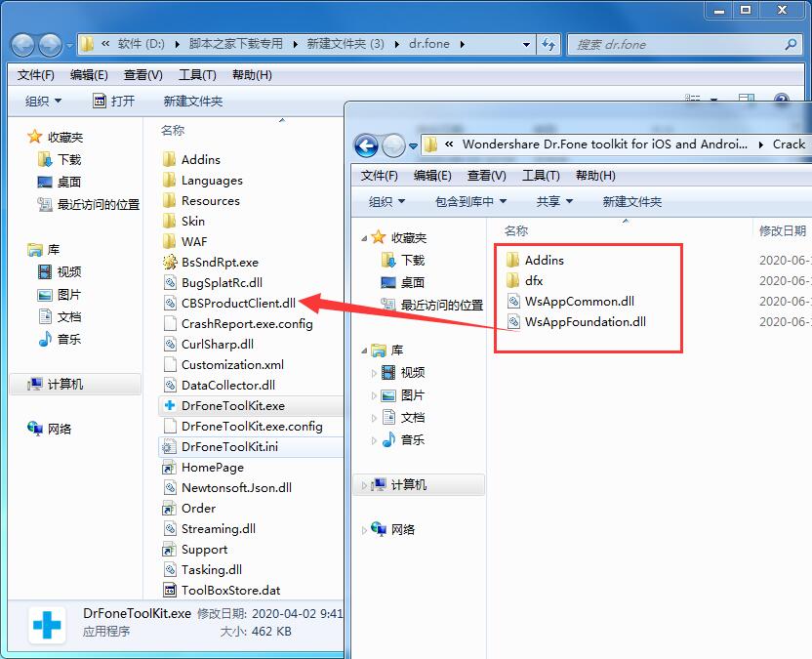Image resolution: width=812 pixels, height=659 pixels.
Task: Click the Support shortcut icon
Action: coord(170,549)
